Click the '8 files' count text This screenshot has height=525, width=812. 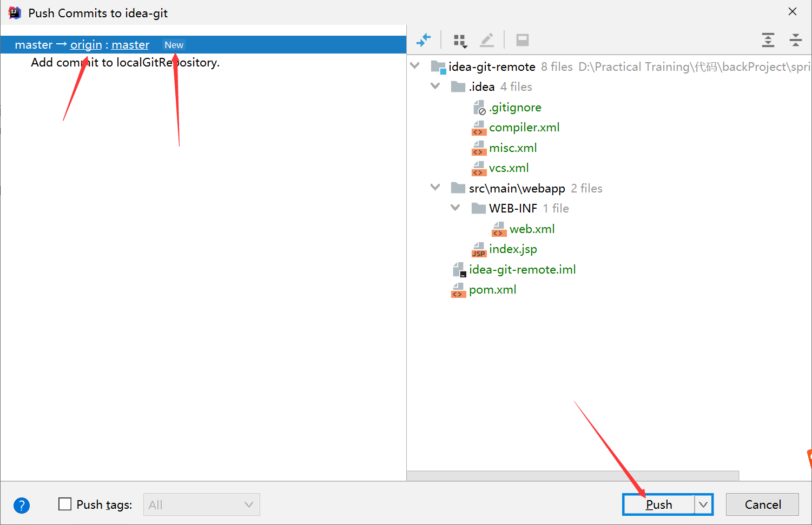click(x=557, y=67)
